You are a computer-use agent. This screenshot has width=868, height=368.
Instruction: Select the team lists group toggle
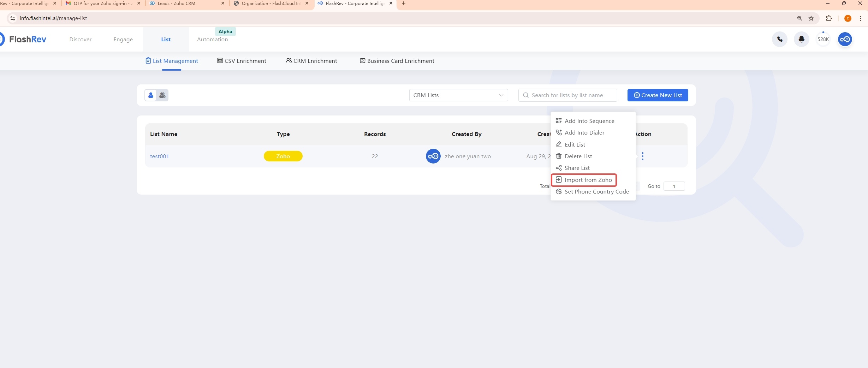point(162,95)
